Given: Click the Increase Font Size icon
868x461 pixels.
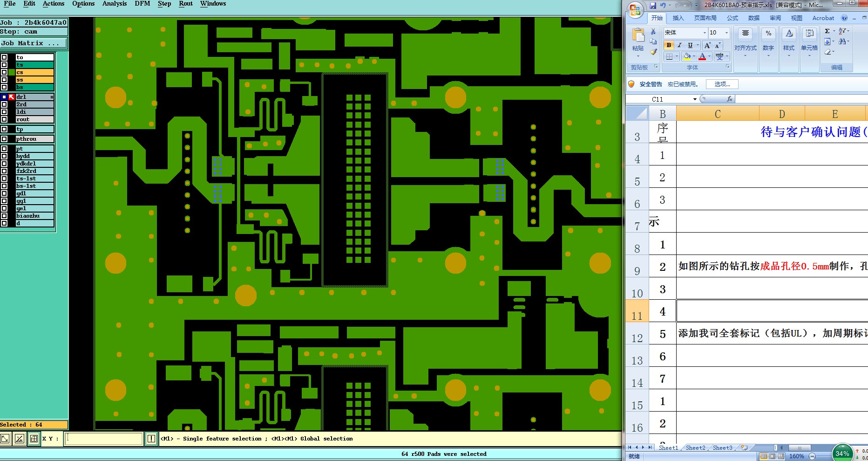Looking at the screenshot, I should click(708, 45).
